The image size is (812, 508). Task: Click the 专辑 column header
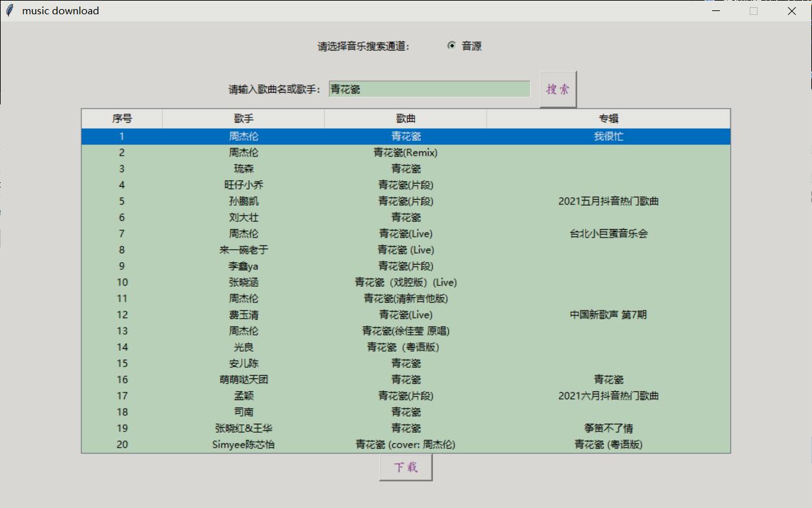click(x=608, y=119)
